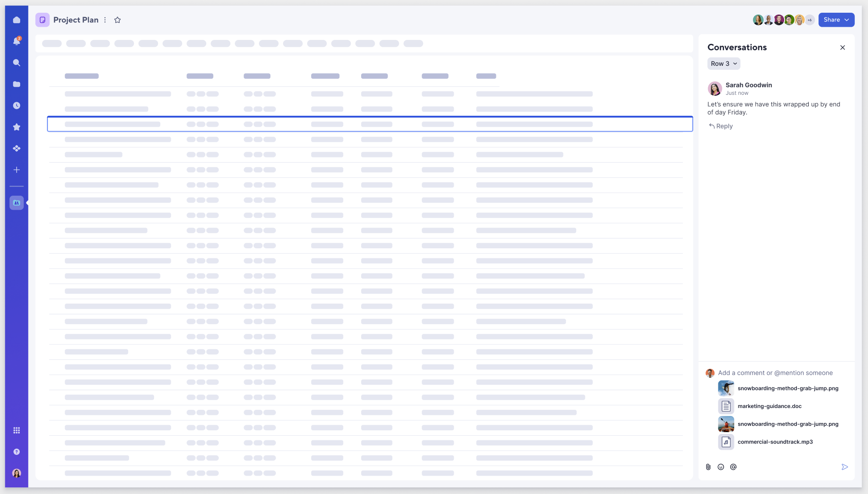Open the Project Plan three-dot menu

click(x=105, y=20)
